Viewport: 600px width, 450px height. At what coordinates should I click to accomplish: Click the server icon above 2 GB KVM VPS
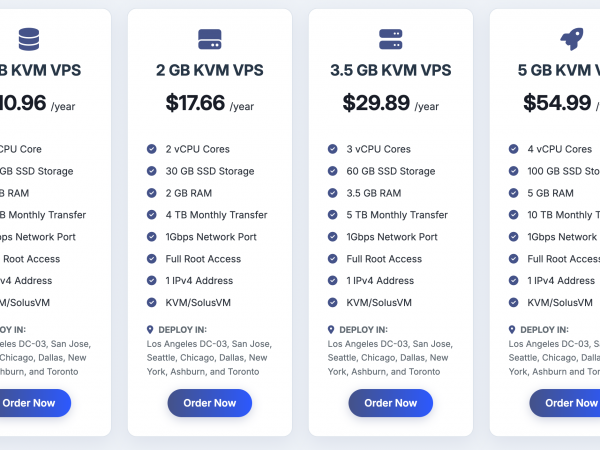tap(210, 39)
